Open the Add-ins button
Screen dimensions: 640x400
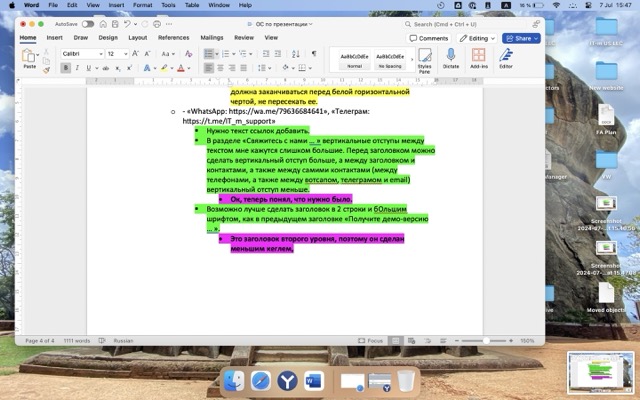[x=478, y=59]
